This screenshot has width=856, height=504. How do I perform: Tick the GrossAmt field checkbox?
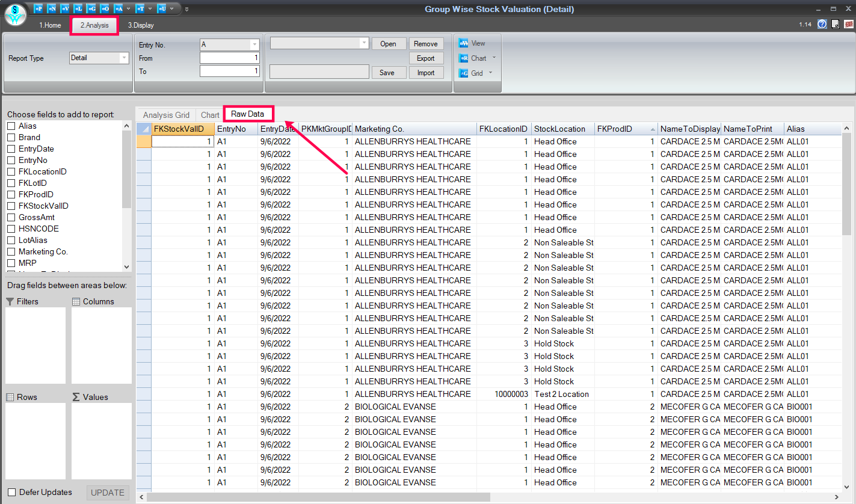(x=11, y=218)
